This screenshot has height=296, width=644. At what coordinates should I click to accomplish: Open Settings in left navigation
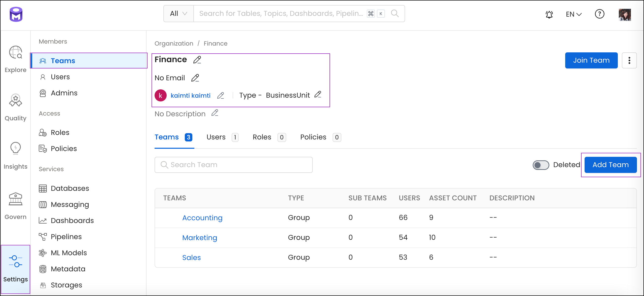point(16,269)
